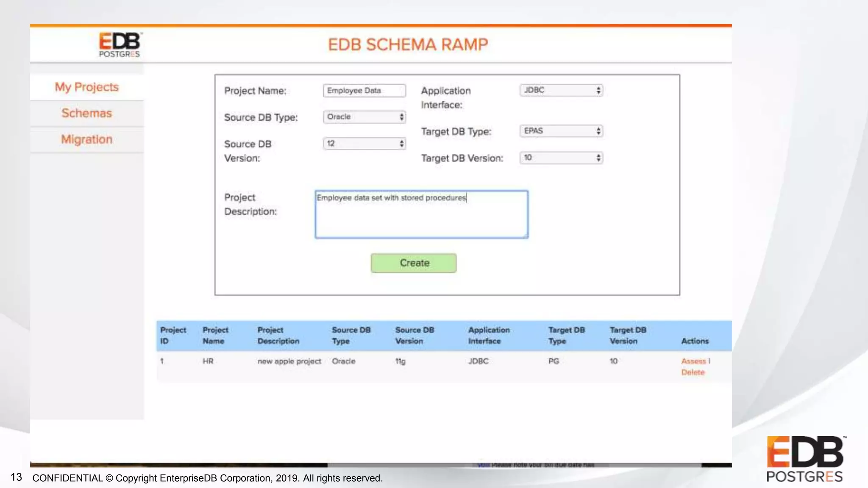
Task: Open the Target DB Type EPAS dropdown
Action: (x=561, y=131)
